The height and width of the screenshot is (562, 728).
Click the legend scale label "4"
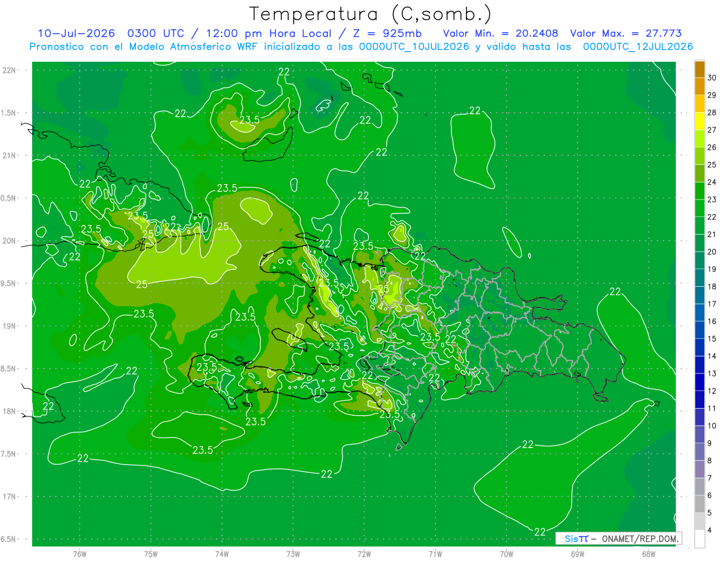710,530
